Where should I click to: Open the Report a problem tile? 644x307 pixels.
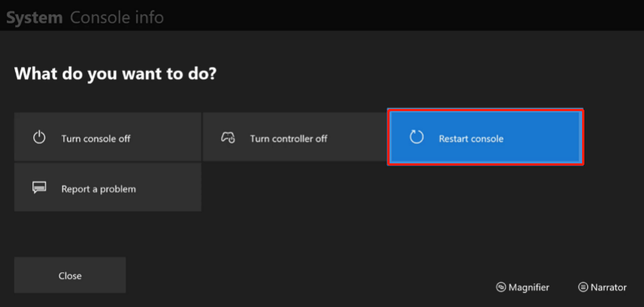pyautogui.click(x=108, y=188)
